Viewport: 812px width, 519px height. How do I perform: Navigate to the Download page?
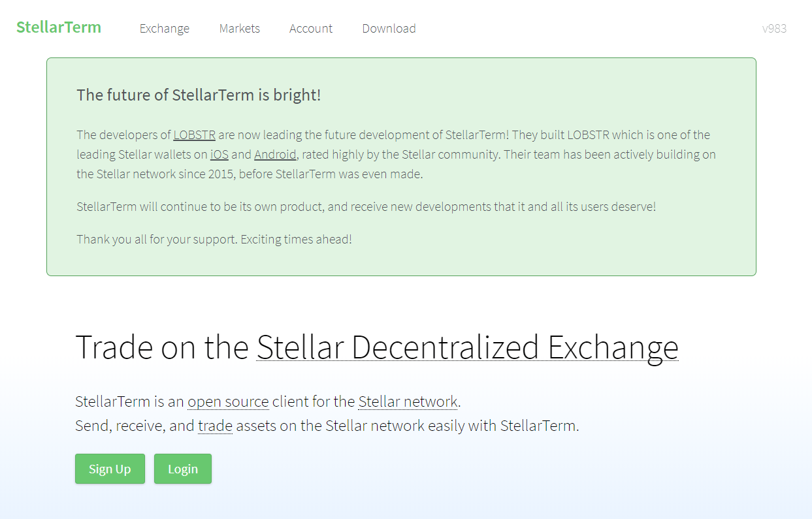point(389,29)
